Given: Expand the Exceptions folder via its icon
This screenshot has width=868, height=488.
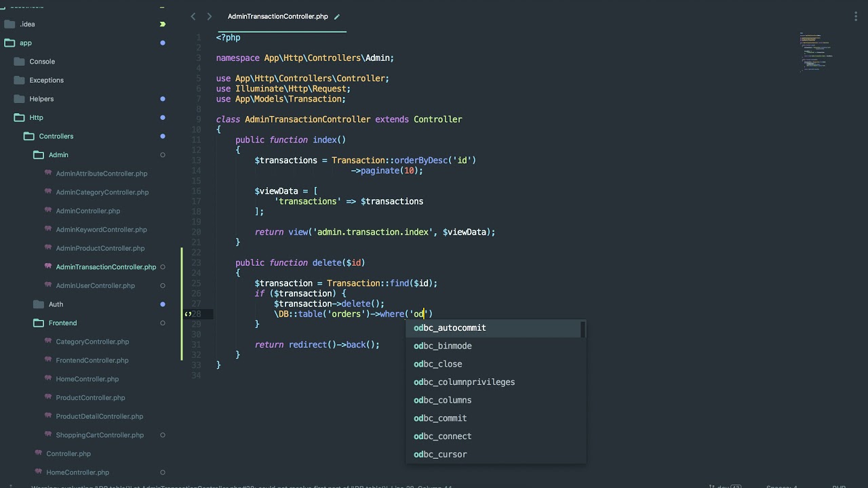Looking at the screenshot, I should point(19,80).
